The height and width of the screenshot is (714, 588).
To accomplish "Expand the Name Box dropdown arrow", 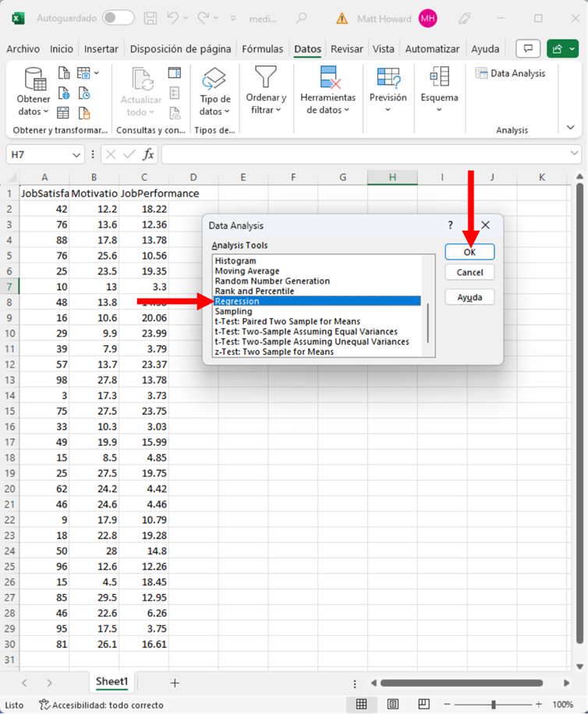I will [76, 155].
